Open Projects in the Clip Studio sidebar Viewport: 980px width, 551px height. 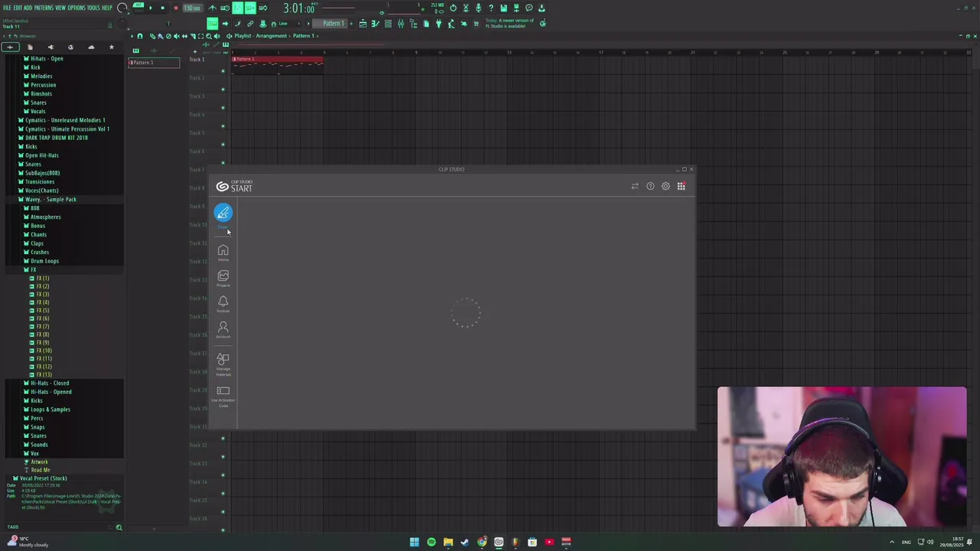coord(223,278)
